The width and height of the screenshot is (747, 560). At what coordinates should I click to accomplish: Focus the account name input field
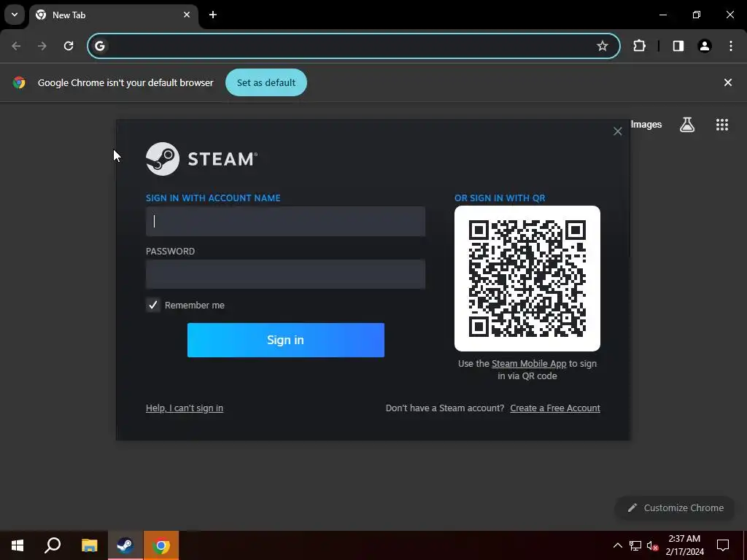(285, 222)
